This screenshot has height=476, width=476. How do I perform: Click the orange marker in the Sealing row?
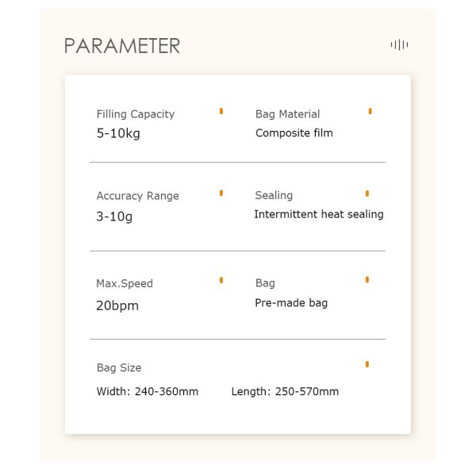[x=367, y=193]
